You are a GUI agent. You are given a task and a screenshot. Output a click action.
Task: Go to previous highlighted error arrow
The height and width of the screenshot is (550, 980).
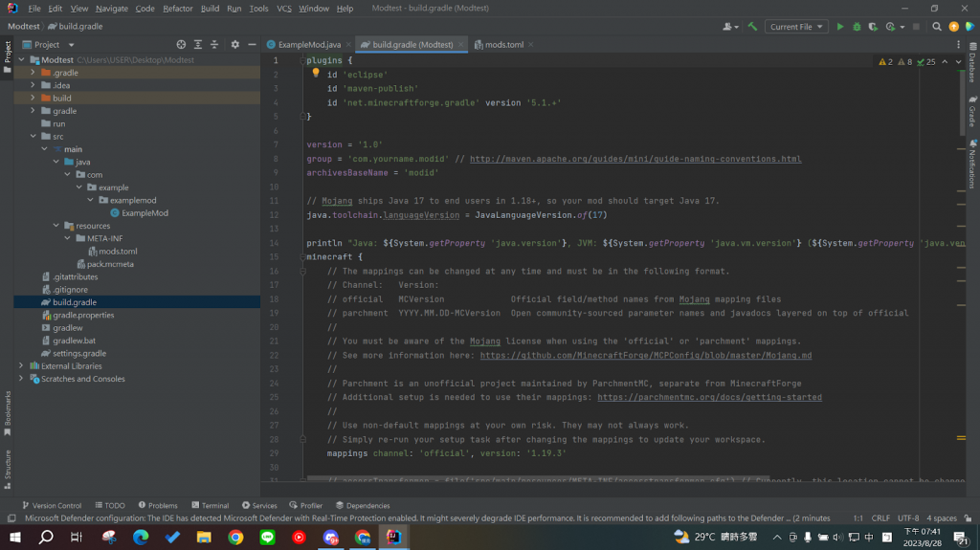click(x=945, y=62)
